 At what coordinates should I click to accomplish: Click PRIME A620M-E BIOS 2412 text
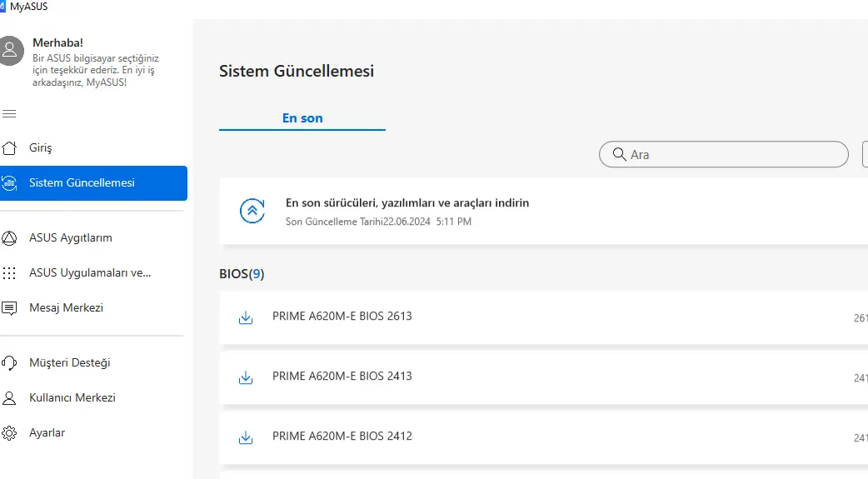coord(342,436)
